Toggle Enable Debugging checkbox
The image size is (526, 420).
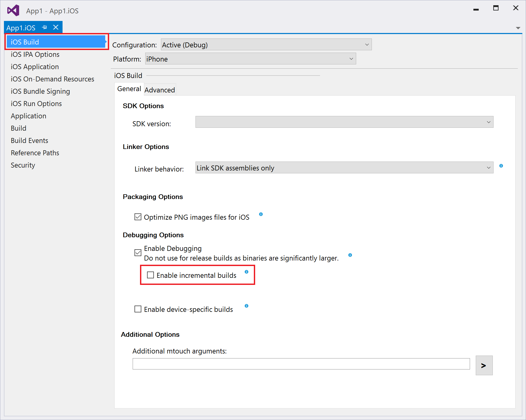coord(137,252)
